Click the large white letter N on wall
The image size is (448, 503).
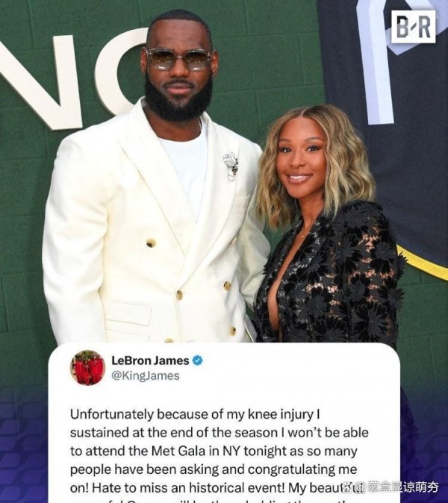39,80
